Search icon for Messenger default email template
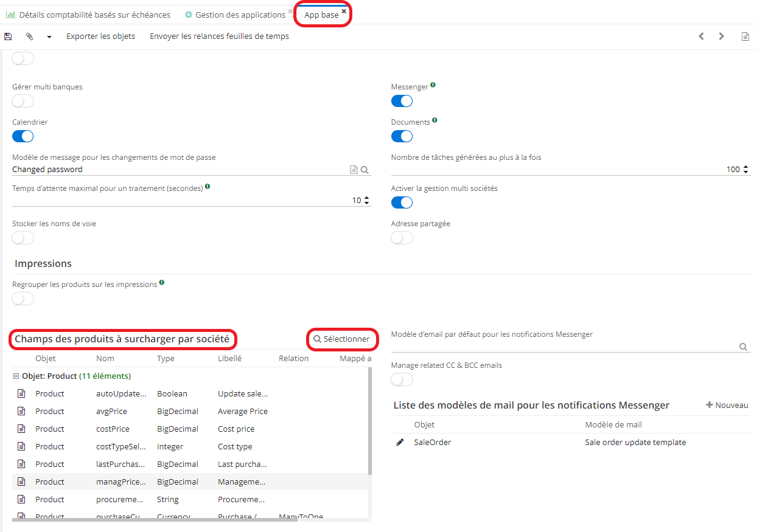The image size is (757, 532). coord(743,347)
